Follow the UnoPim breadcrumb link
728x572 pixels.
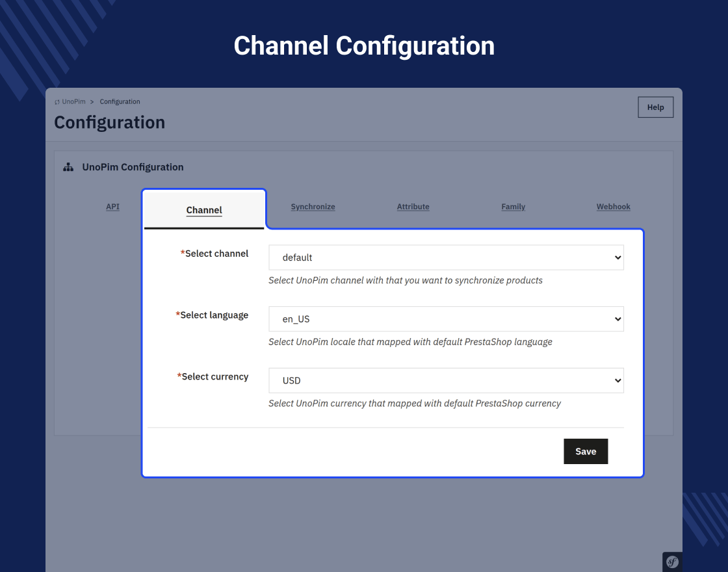pyautogui.click(x=74, y=101)
